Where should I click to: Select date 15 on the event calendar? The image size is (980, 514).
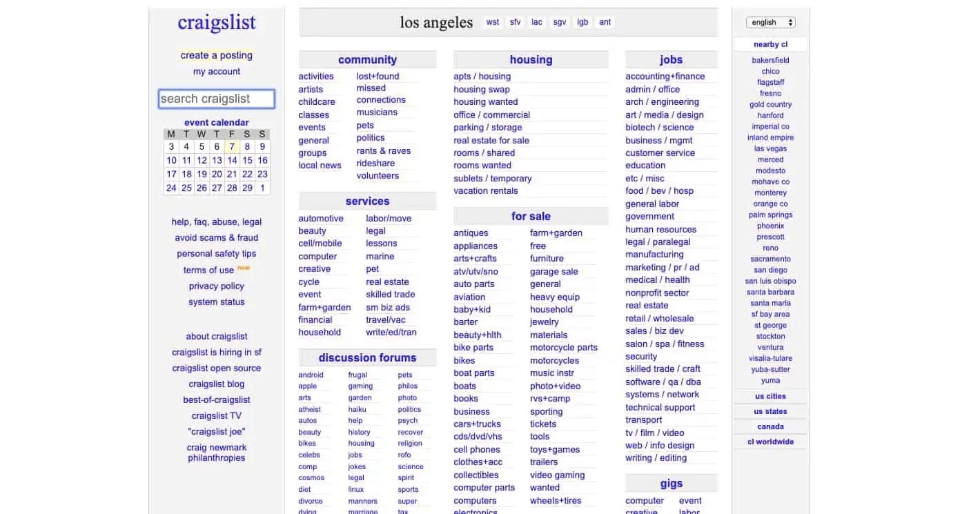[x=247, y=160]
